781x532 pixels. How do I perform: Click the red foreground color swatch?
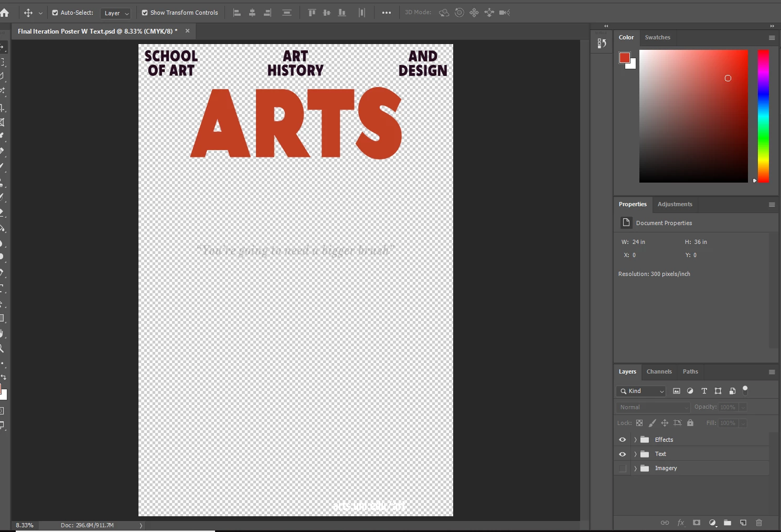[x=624, y=58]
